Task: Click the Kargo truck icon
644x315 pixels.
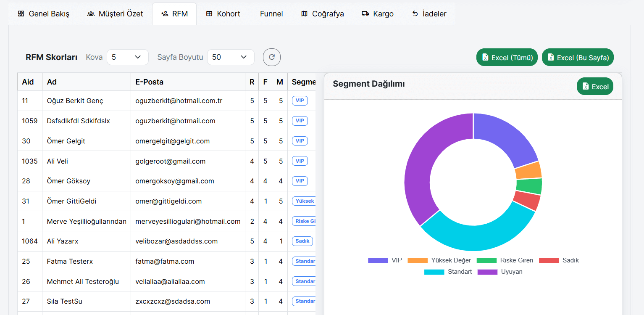Action: click(x=365, y=14)
